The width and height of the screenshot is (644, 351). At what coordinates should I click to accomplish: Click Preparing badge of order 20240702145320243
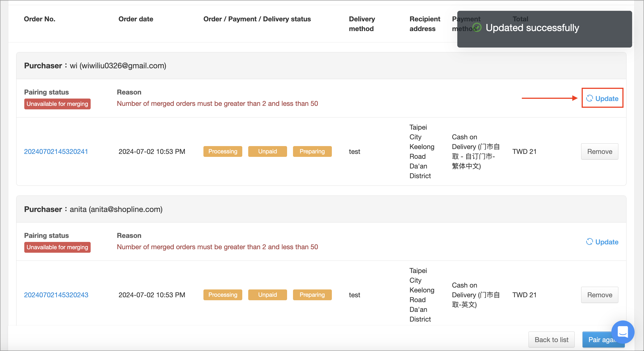click(312, 295)
